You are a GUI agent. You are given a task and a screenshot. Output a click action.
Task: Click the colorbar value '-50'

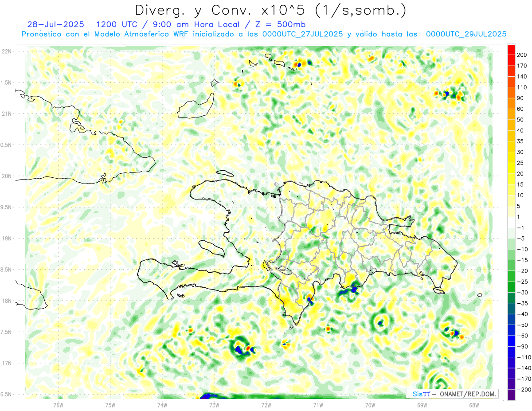524,325
